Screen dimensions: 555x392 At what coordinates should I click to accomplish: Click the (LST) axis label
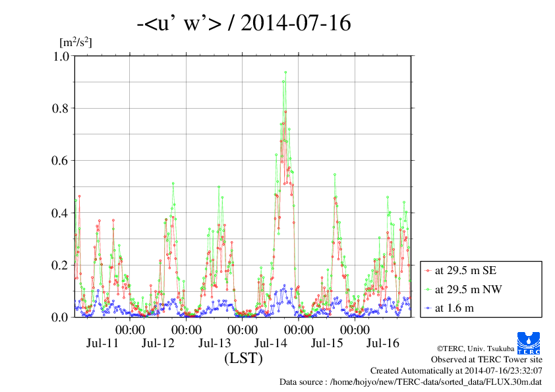(243, 358)
